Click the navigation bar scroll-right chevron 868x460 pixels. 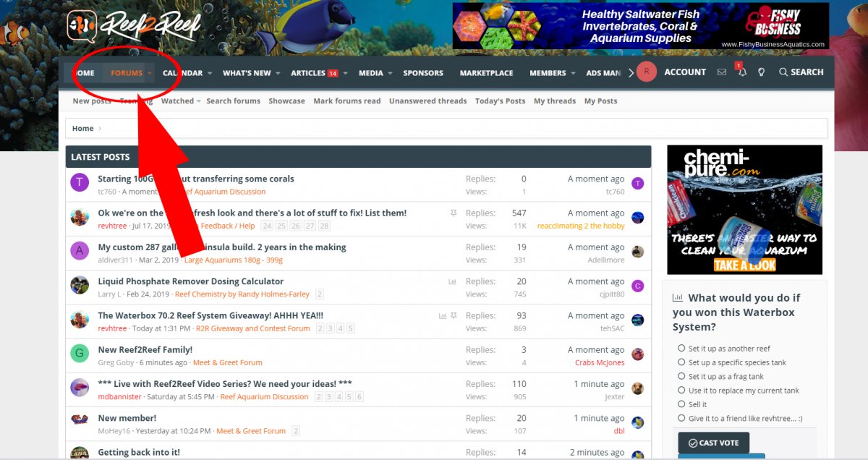[631, 72]
